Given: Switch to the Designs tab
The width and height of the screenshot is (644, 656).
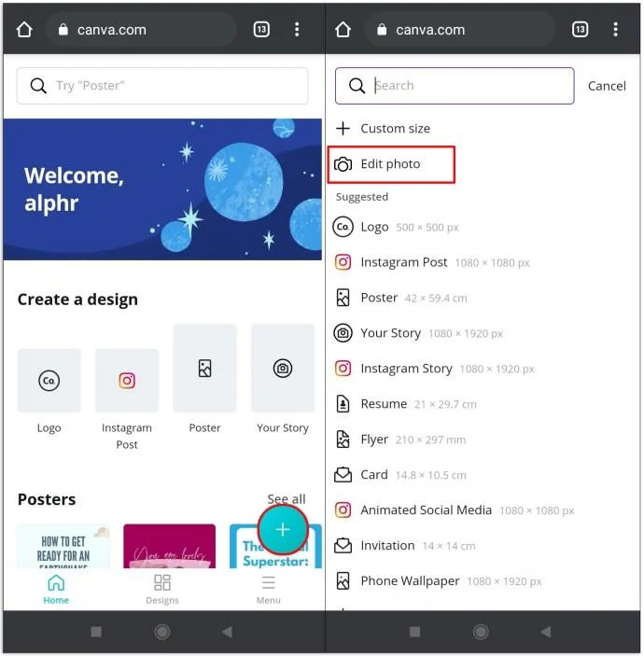Looking at the screenshot, I should [162, 589].
